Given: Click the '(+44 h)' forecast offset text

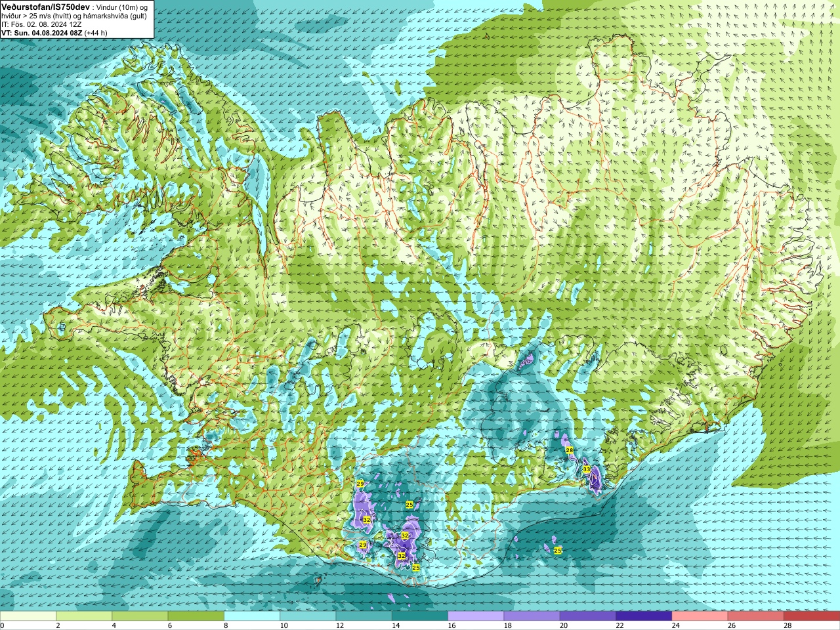Looking at the screenshot, I should tap(96, 33).
